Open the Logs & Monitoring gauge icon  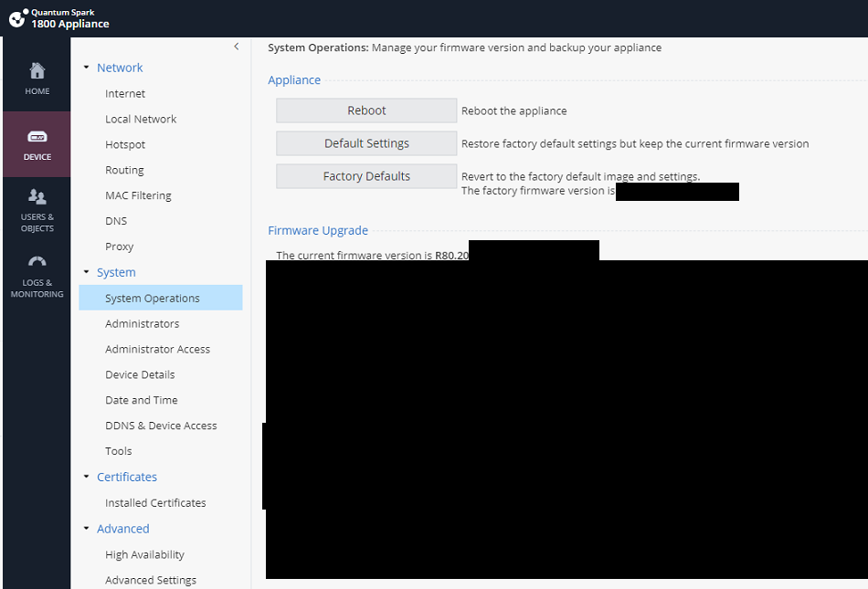(37, 262)
